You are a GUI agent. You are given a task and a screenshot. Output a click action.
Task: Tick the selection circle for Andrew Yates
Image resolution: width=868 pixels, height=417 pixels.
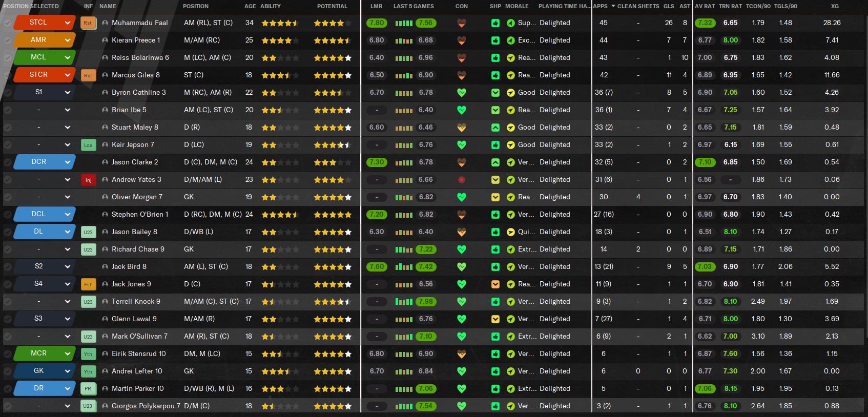pos(8,180)
